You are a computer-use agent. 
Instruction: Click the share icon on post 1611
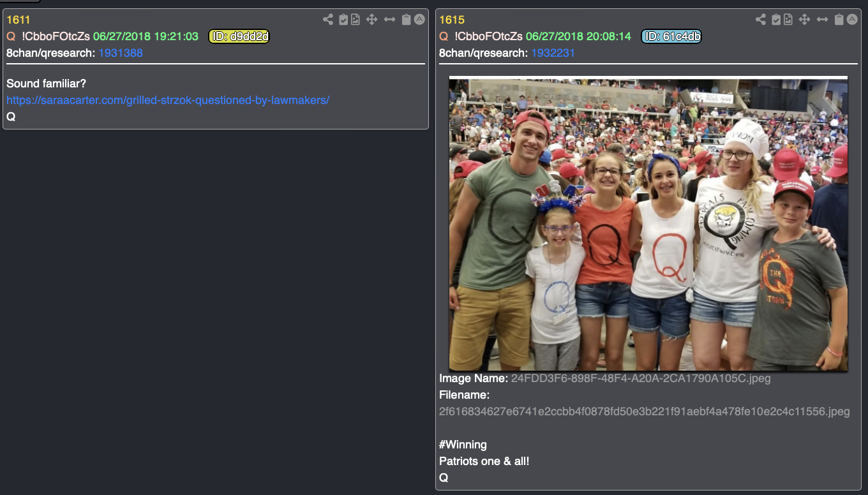tap(328, 20)
